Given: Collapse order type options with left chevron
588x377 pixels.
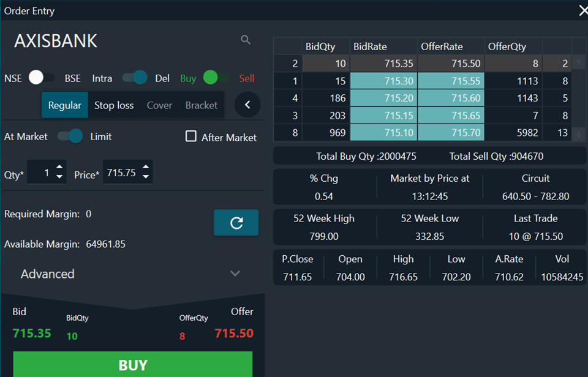Looking at the screenshot, I should tap(247, 105).
